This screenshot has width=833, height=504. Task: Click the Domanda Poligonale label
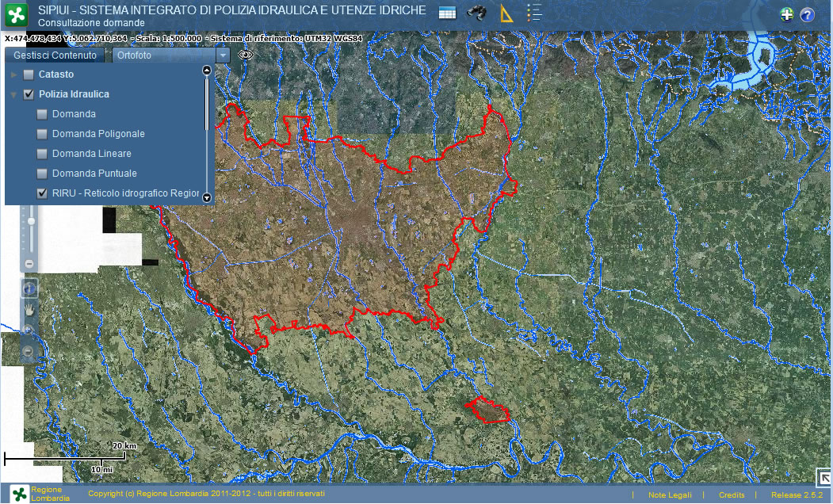pyautogui.click(x=98, y=134)
